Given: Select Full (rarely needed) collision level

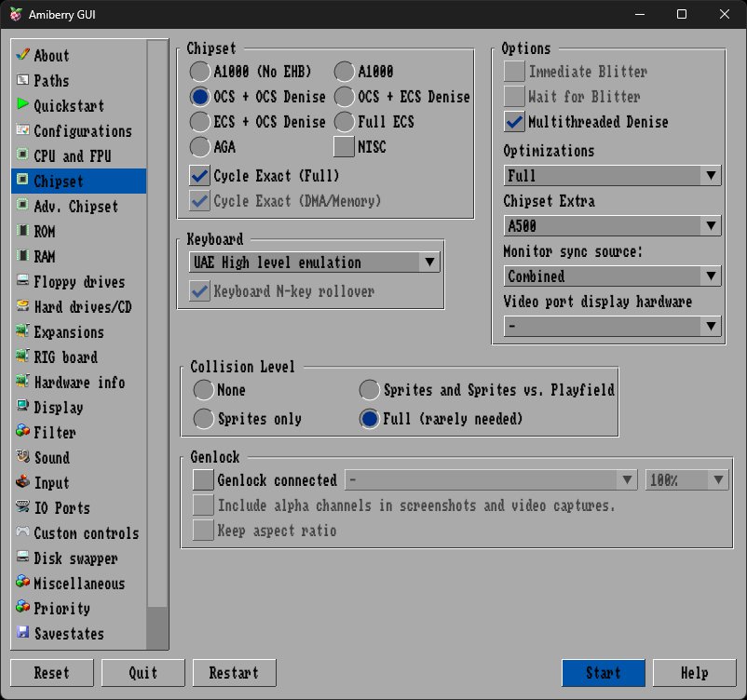Looking at the screenshot, I should click(x=441, y=419).
